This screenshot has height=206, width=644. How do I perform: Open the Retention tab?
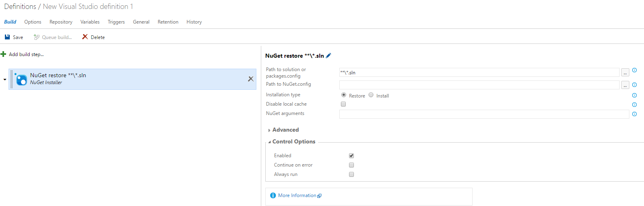[168, 22]
